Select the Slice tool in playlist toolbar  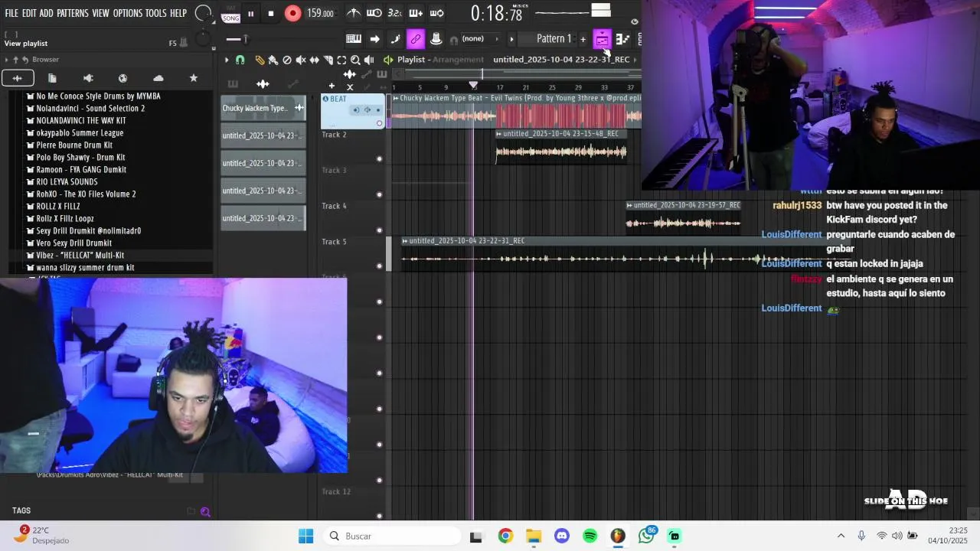click(328, 60)
